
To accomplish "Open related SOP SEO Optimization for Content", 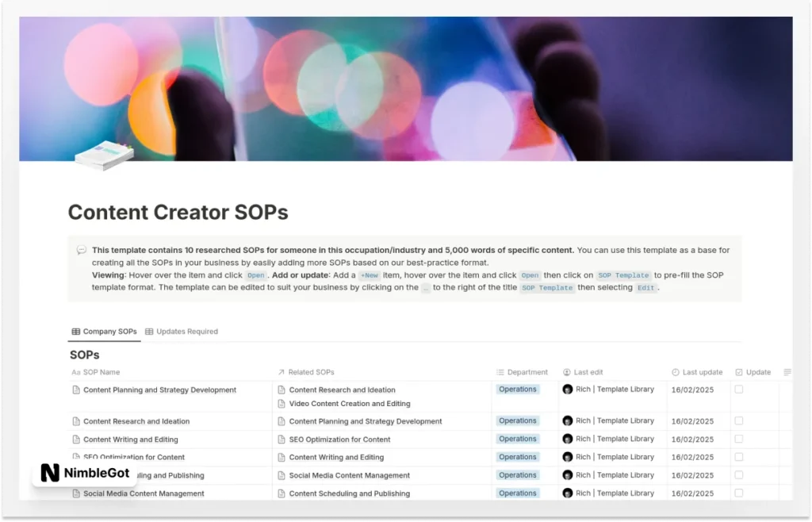I will [339, 439].
